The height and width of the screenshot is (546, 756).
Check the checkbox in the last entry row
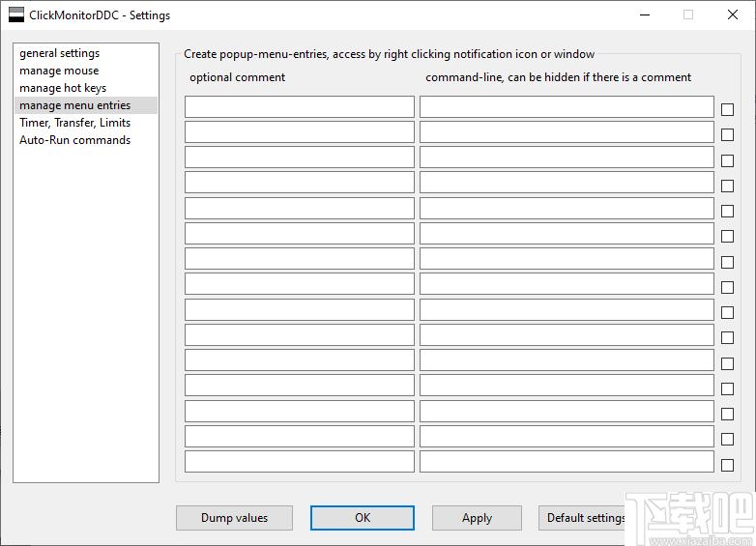pyautogui.click(x=728, y=465)
